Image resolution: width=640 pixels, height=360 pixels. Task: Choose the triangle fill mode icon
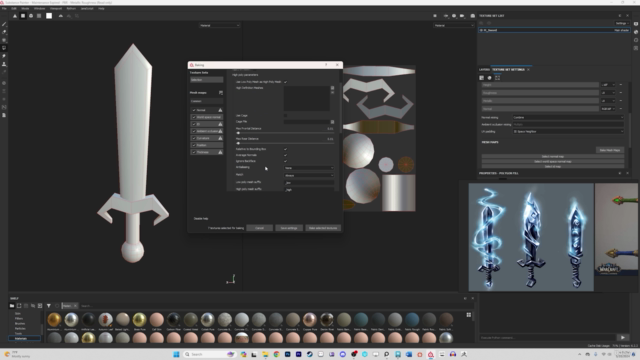[15, 16]
